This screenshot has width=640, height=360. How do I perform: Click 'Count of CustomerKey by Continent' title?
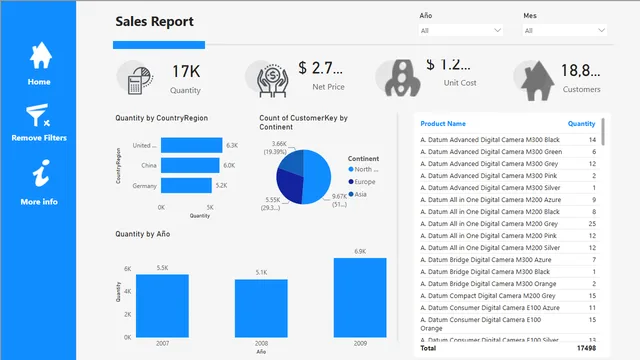[303, 122]
